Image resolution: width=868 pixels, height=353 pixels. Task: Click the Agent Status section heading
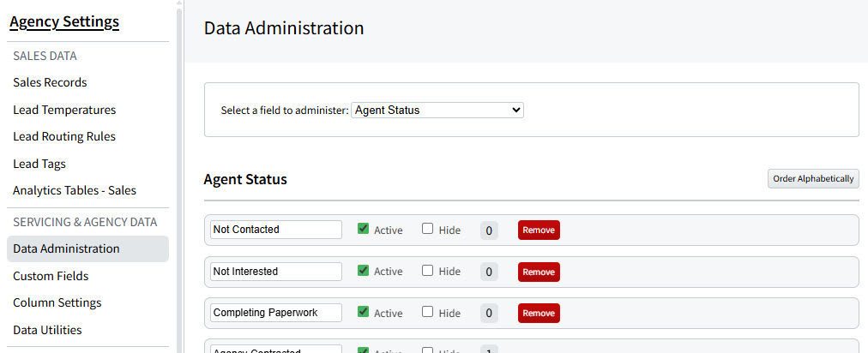coord(245,179)
